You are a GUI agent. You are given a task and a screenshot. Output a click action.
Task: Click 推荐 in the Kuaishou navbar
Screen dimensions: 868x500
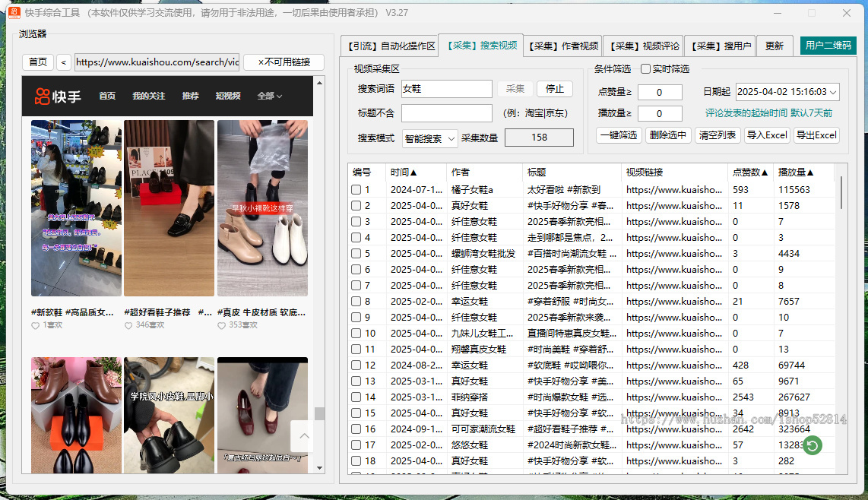191,96
